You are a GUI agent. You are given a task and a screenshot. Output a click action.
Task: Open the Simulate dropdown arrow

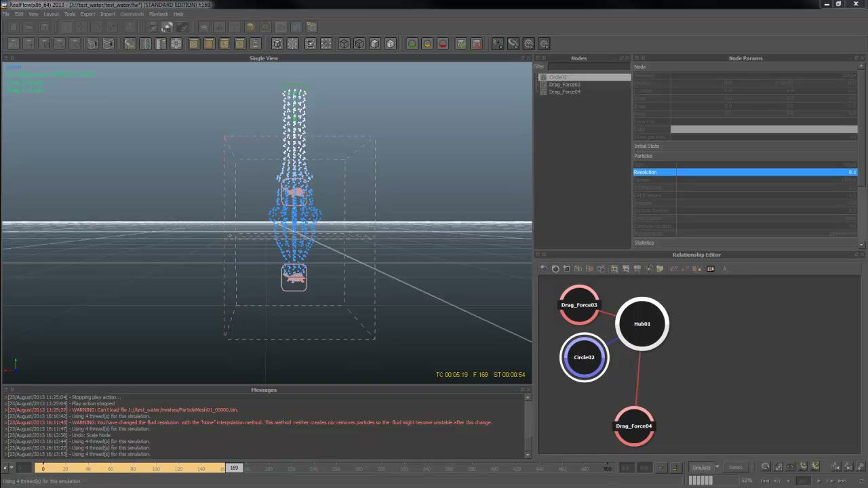pos(717,468)
